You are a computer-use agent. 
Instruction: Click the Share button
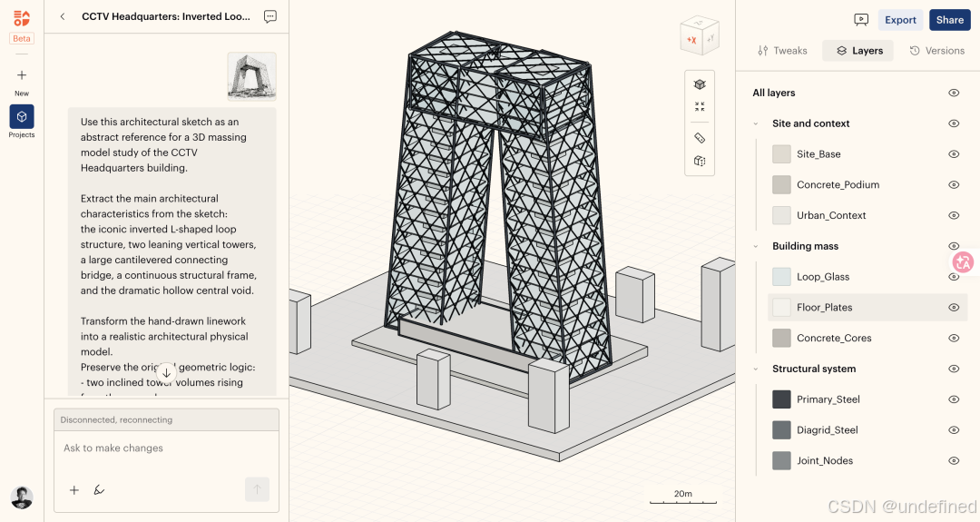coord(949,20)
